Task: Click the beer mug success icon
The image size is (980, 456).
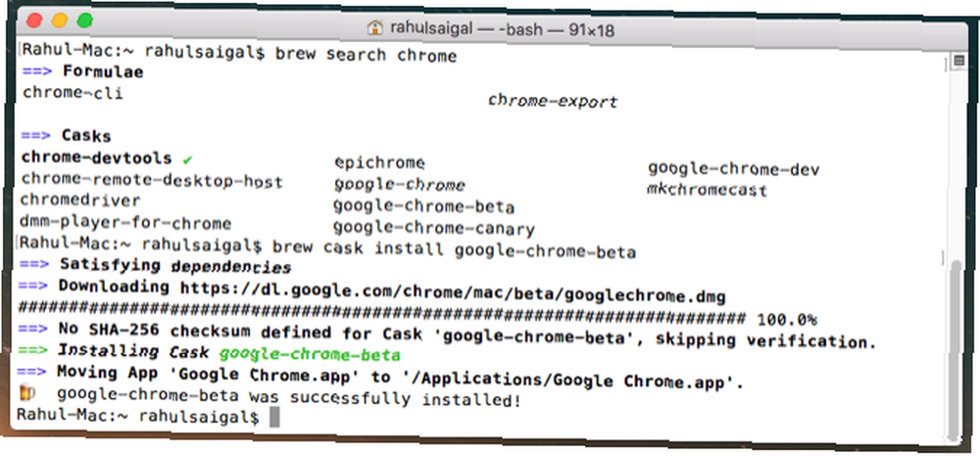Action: 28,393
